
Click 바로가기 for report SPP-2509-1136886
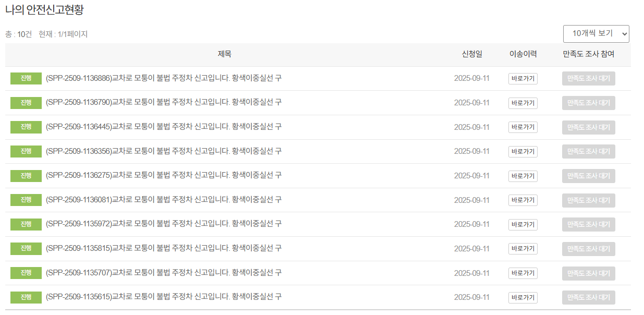tap(523, 78)
